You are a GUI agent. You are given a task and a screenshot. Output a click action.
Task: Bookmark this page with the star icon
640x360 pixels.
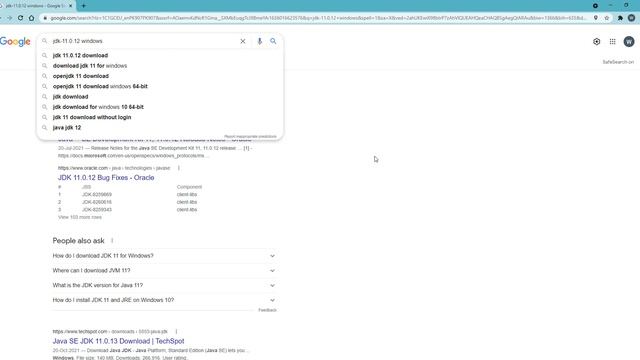point(607,18)
